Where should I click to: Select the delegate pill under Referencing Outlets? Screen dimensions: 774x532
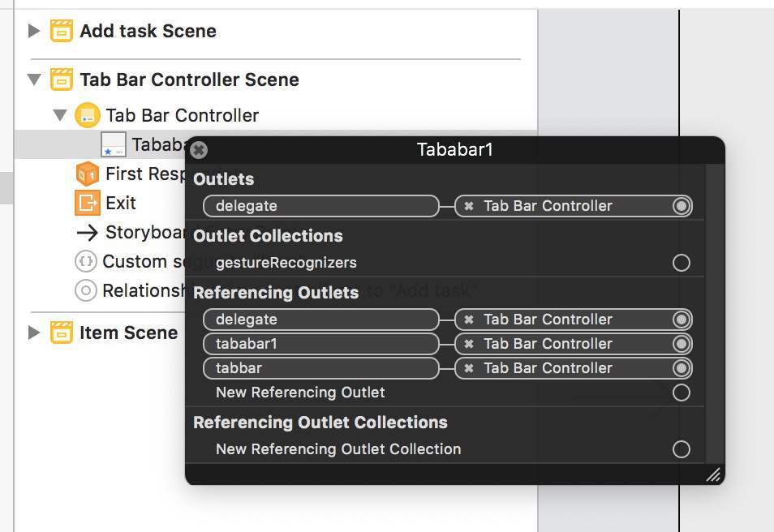320,320
